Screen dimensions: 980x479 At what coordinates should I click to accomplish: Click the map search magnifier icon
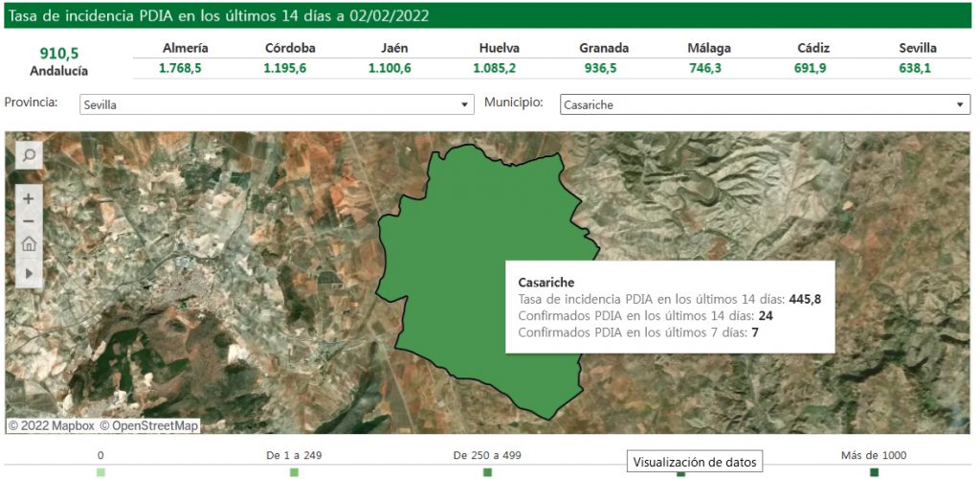[29, 154]
